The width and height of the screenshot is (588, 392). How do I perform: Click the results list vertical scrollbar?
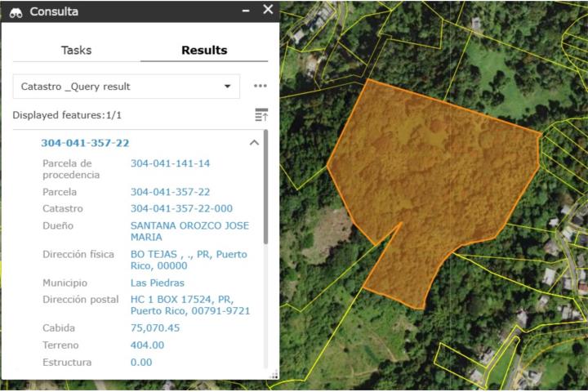tap(266, 187)
